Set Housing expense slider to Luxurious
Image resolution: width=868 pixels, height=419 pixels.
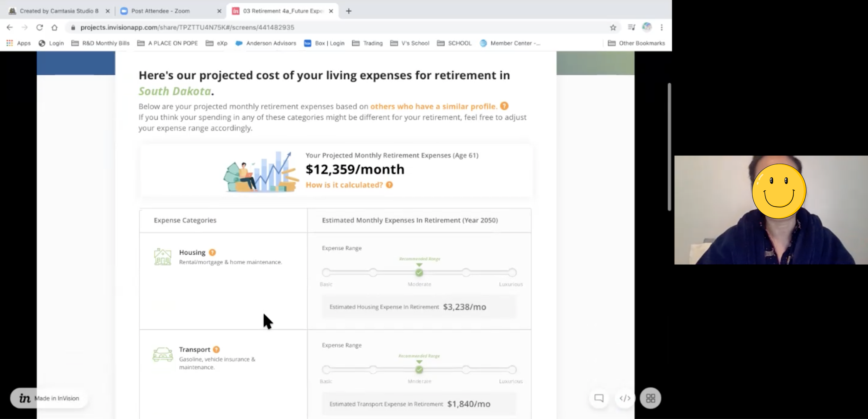point(512,272)
